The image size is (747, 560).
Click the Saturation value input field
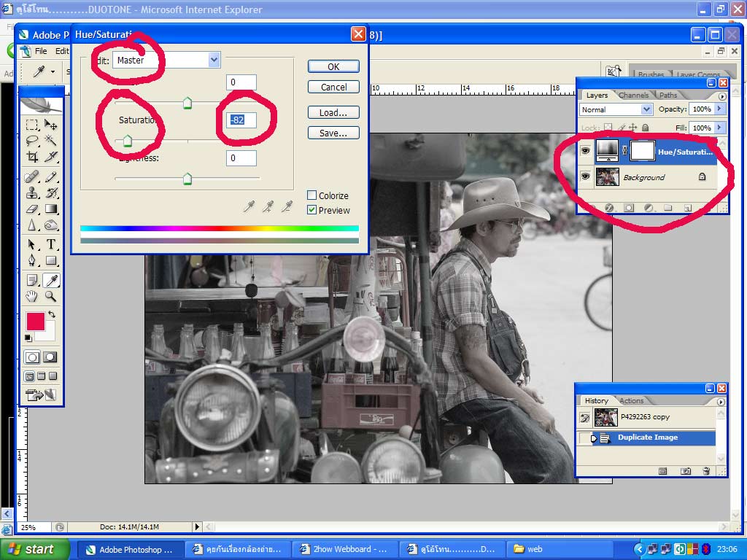point(241,120)
